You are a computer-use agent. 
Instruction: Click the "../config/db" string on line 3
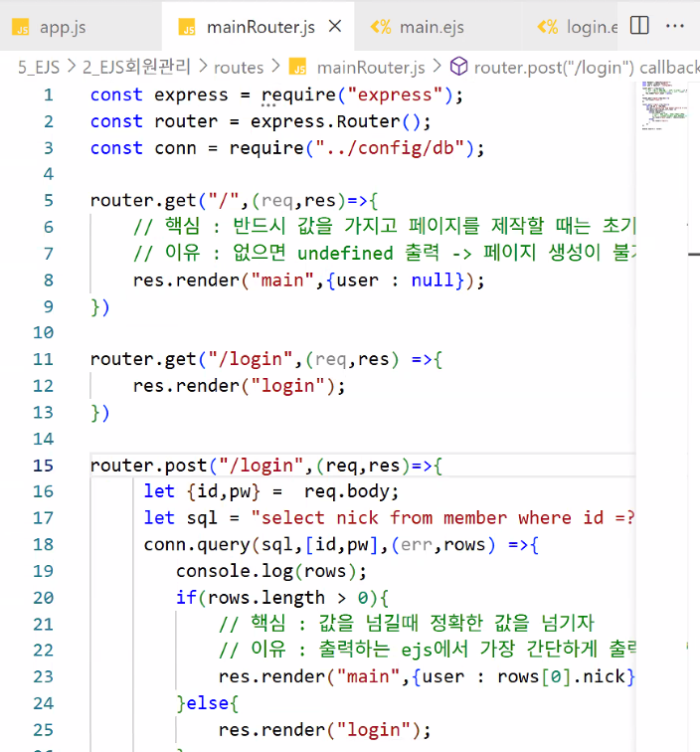[x=390, y=148]
